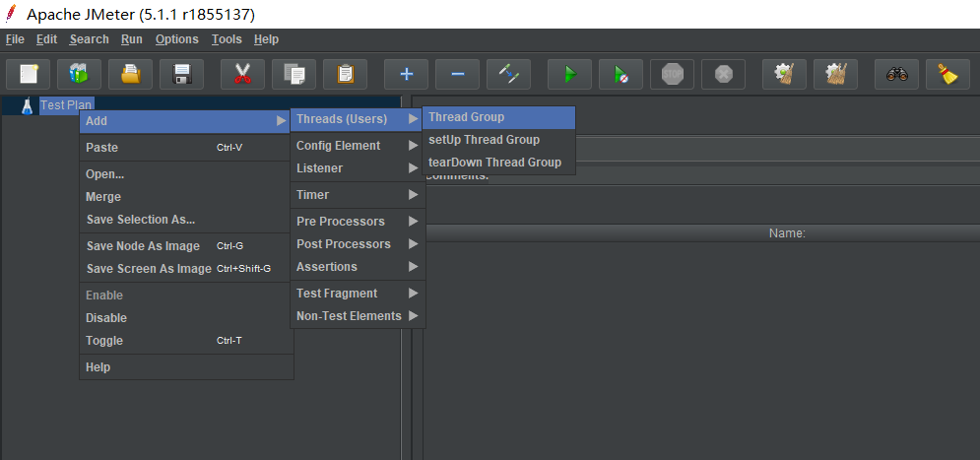Click the Start no pauses icon
The height and width of the screenshot is (460, 980).
pos(621,75)
